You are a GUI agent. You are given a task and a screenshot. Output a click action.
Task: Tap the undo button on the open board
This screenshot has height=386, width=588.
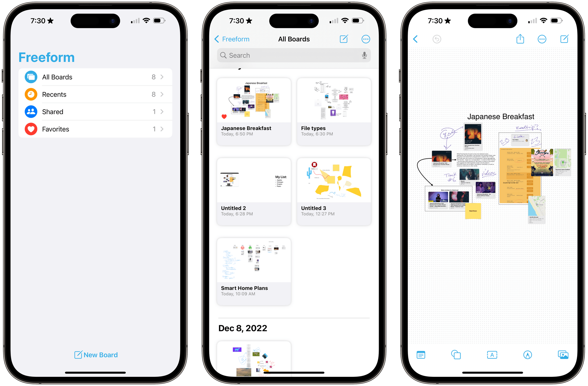pyautogui.click(x=437, y=39)
